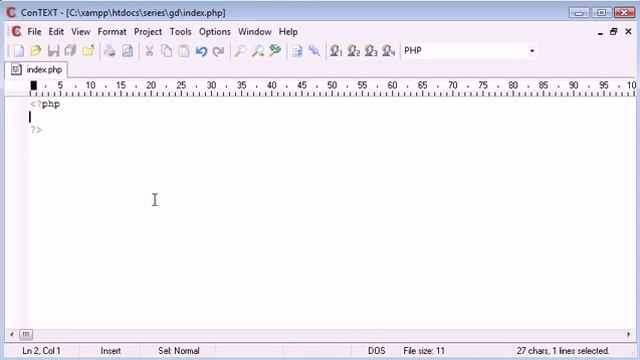Viewport: 640px width, 360px height.
Task: Open the Help menu
Action: 288,32
